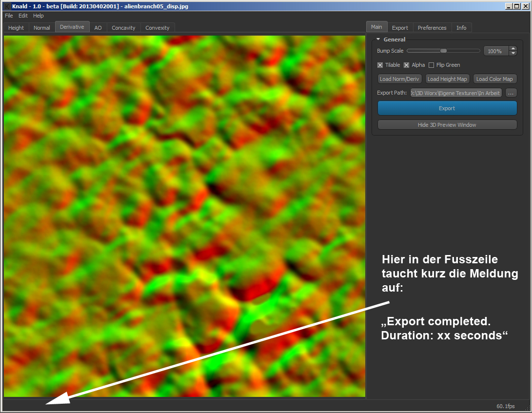Decrease Bump Scale with down arrow
Image resolution: width=532 pixels, height=413 pixels.
coord(513,53)
